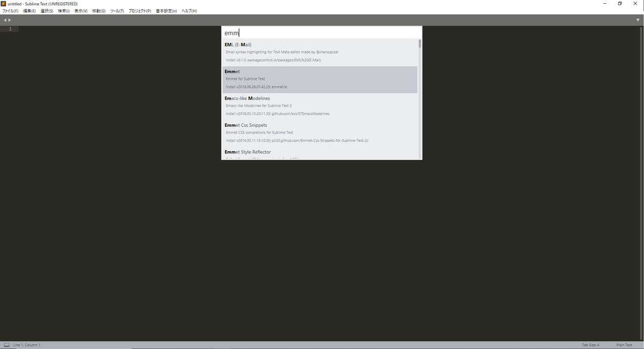Open the ファイル(F) menu
This screenshot has width=644, height=349.
(x=10, y=11)
